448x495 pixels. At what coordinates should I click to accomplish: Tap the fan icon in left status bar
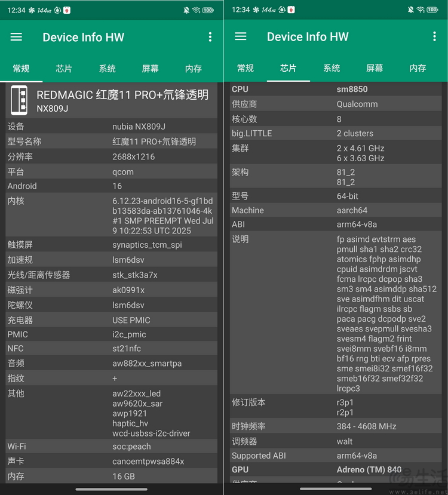[x=32, y=10]
